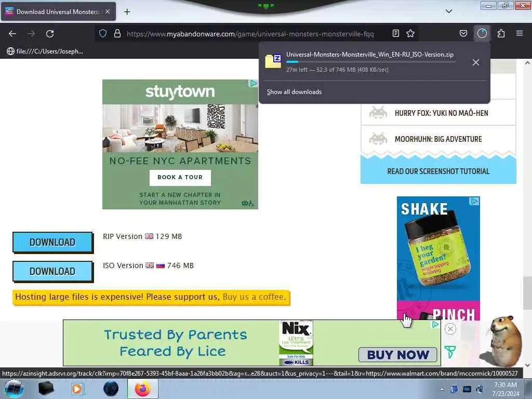Click Book a Tour in StuyTown ad
This screenshot has width=532, height=399.
click(180, 178)
